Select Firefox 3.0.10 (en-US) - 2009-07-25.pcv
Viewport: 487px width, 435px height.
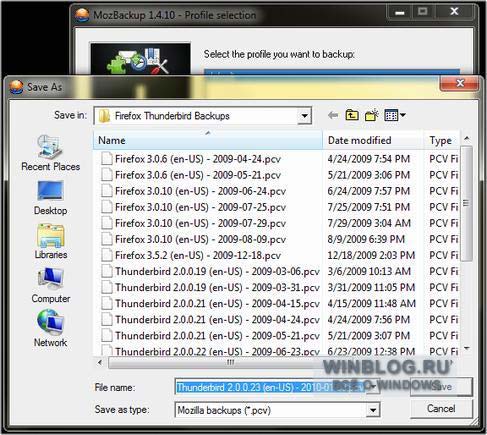point(200,207)
